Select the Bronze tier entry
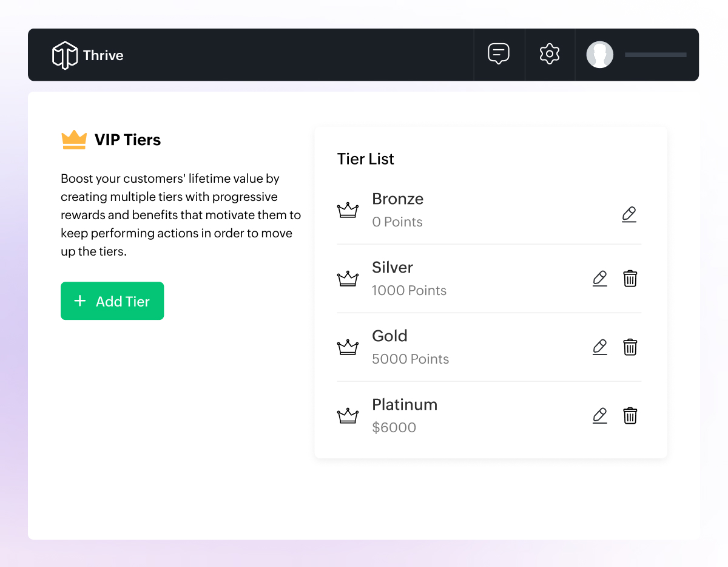 pos(397,199)
